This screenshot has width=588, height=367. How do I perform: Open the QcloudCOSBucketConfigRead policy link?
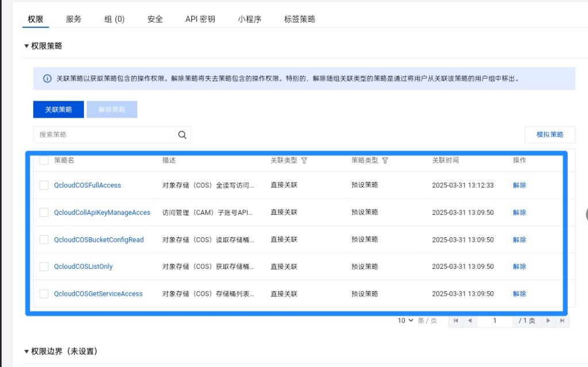[x=99, y=239]
